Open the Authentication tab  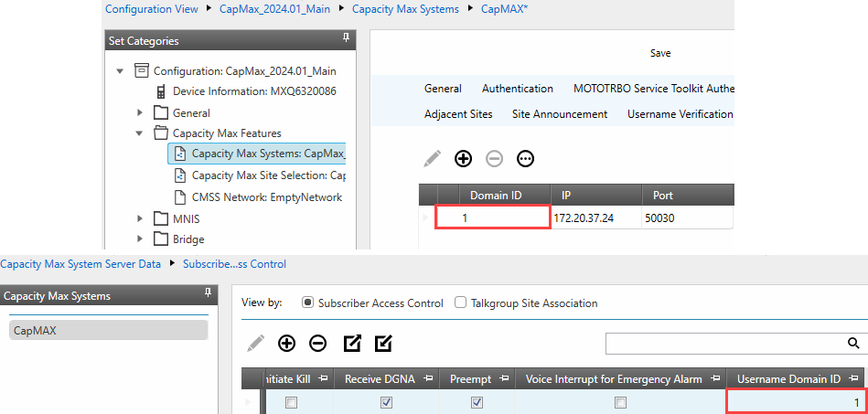click(x=517, y=89)
